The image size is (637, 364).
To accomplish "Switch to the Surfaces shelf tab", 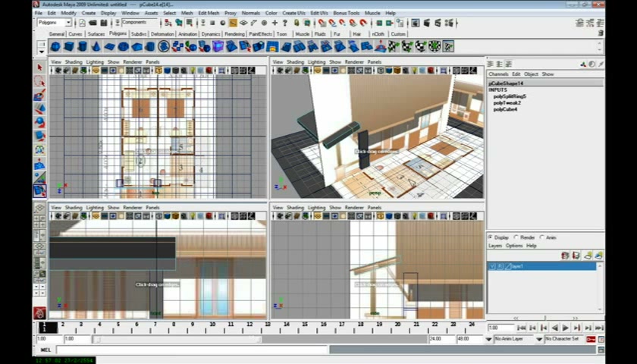I will pos(96,34).
